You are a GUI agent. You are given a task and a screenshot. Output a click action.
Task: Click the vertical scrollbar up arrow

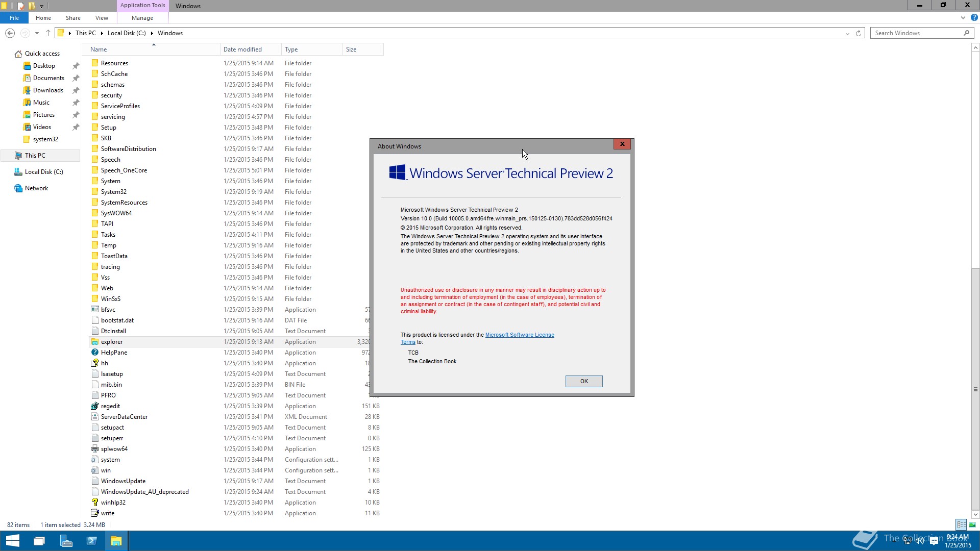point(975,47)
